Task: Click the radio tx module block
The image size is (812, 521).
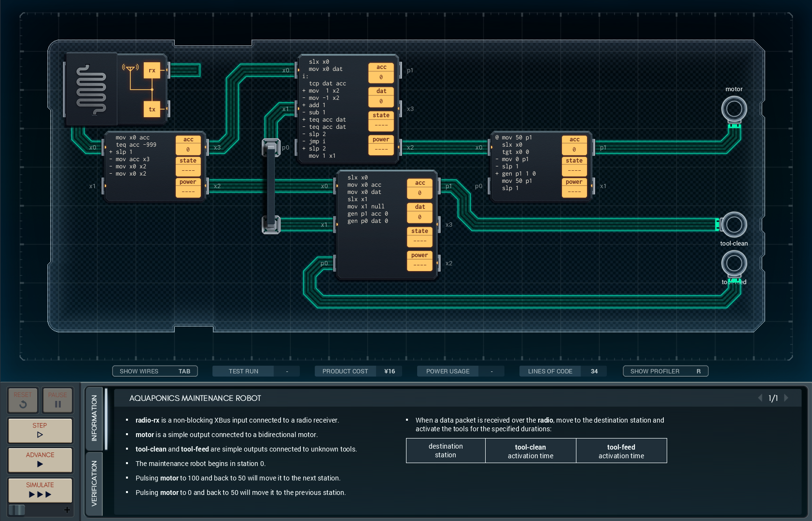Action: (152, 110)
